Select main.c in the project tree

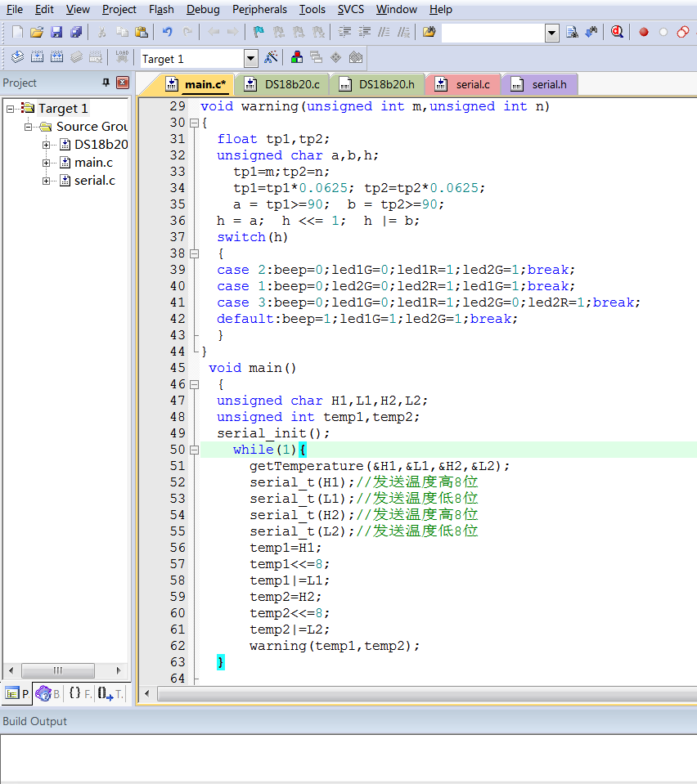(x=93, y=163)
